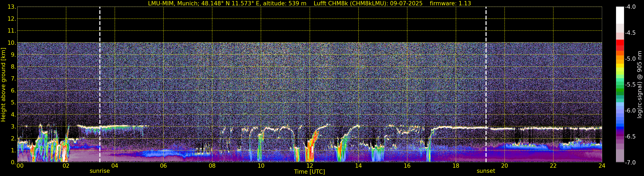Click the '14' time axis tick label
644x176 pixels.
(x=358, y=166)
